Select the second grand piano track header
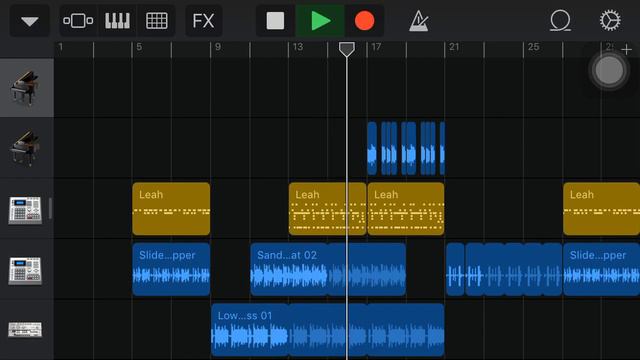The height and width of the screenshot is (360, 640). [27, 148]
